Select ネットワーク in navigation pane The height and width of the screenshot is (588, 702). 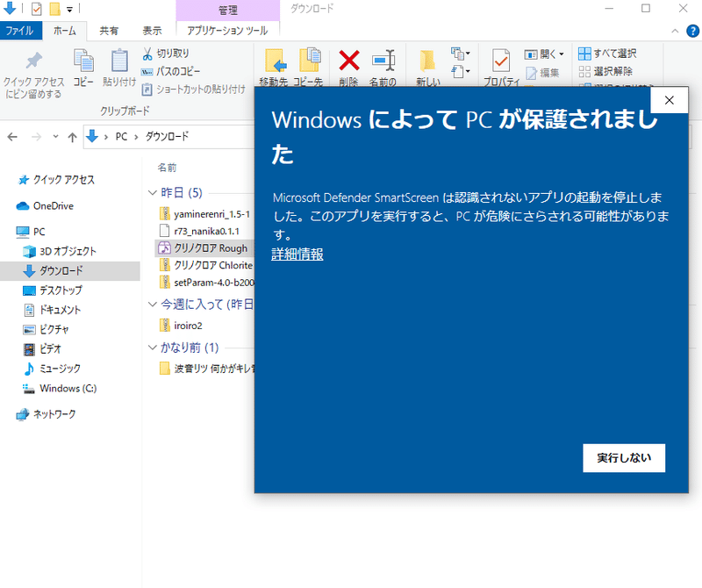pos(46,415)
